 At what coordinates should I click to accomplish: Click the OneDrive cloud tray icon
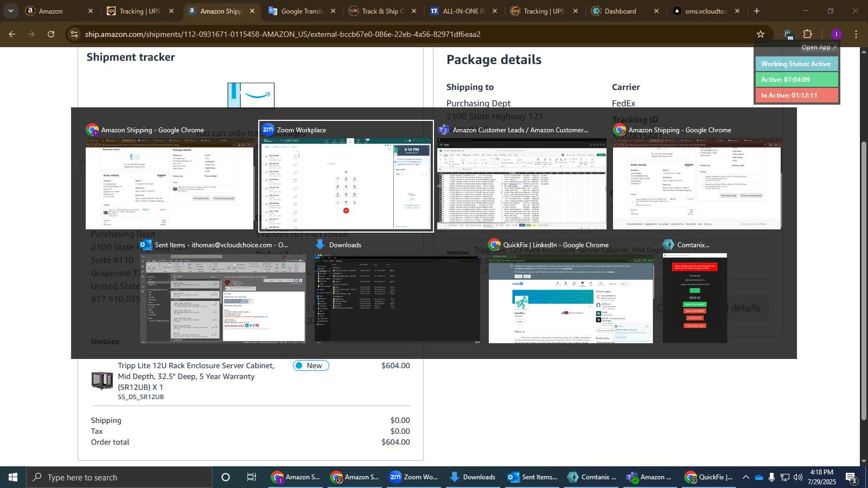click(x=759, y=477)
